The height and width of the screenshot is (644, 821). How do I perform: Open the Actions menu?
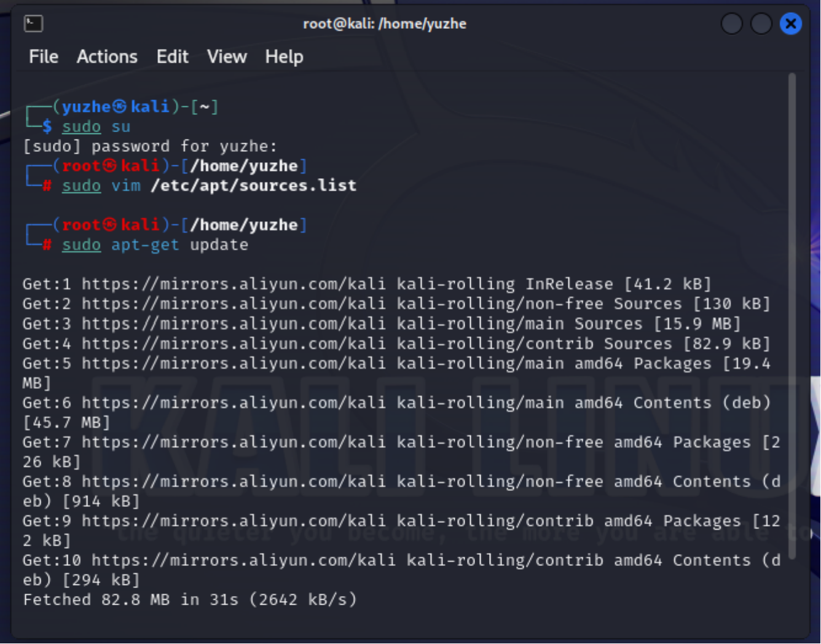[107, 57]
